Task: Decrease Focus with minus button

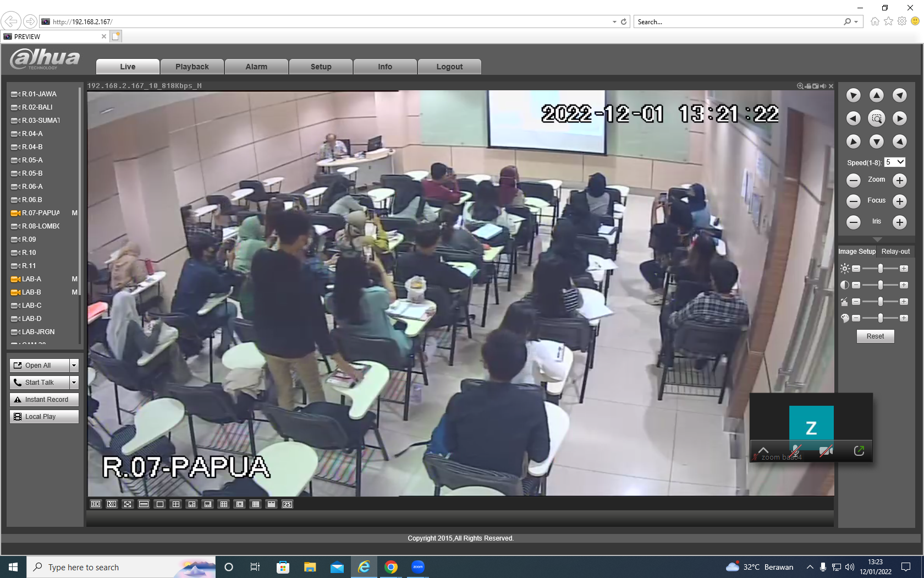Action: click(854, 201)
